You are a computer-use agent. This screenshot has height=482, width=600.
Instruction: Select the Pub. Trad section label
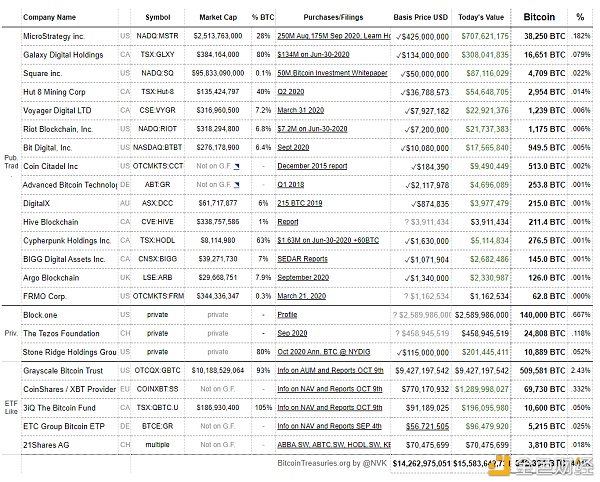[x=11, y=162]
